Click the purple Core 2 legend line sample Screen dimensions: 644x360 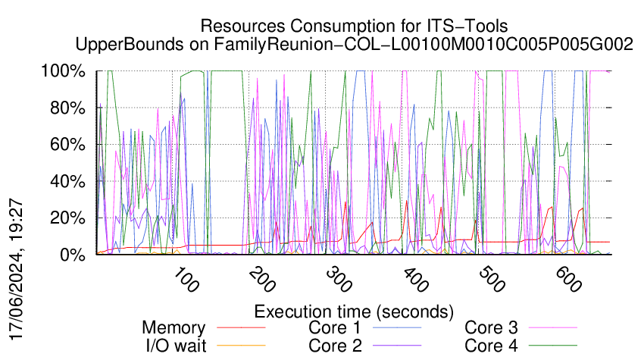[x=397, y=346]
